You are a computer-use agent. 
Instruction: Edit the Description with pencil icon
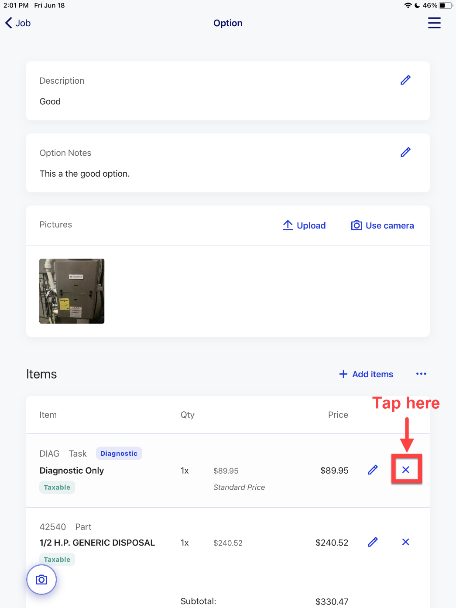point(405,80)
